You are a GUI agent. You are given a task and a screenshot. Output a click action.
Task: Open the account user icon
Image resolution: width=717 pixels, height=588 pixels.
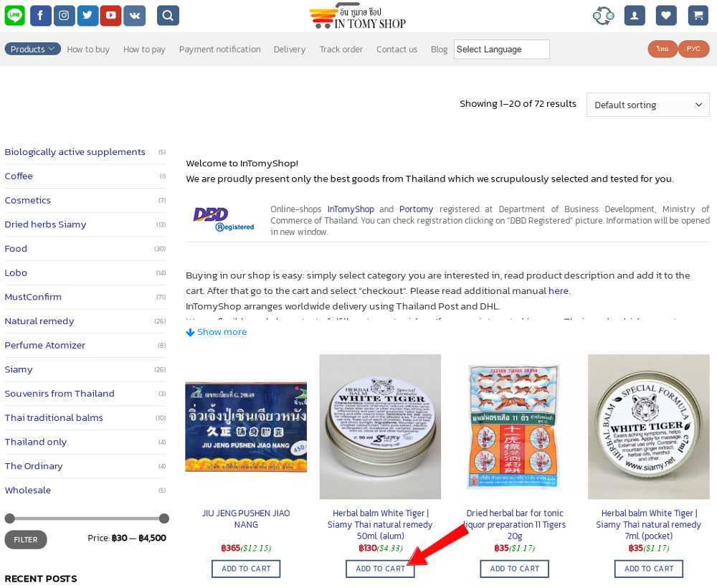click(635, 16)
